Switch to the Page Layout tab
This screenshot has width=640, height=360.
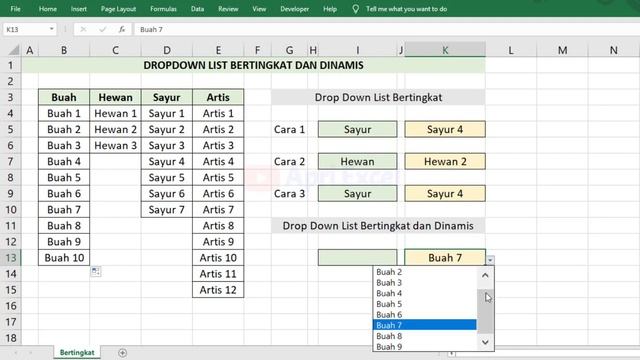tap(118, 9)
